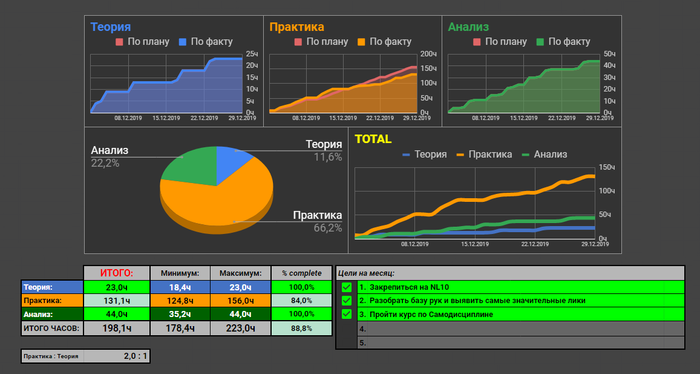Click the pie label Анализ 22,2%
The height and width of the screenshot is (374, 700).
click(109, 157)
